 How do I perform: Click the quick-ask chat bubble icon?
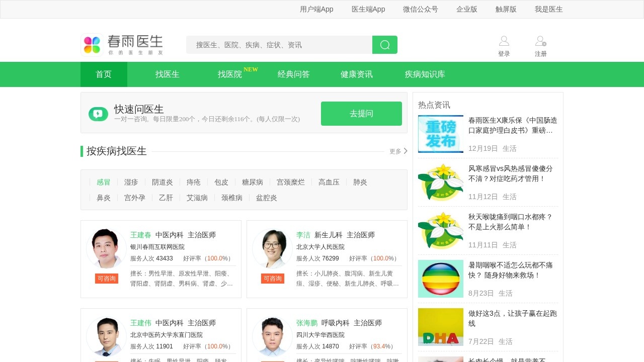(x=98, y=114)
